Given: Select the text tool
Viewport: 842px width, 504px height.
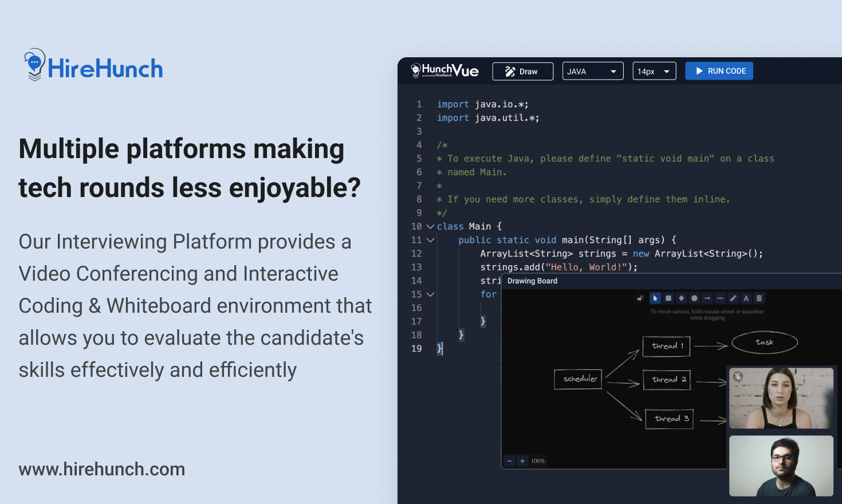Looking at the screenshot, I should click(x=746, y=298).
